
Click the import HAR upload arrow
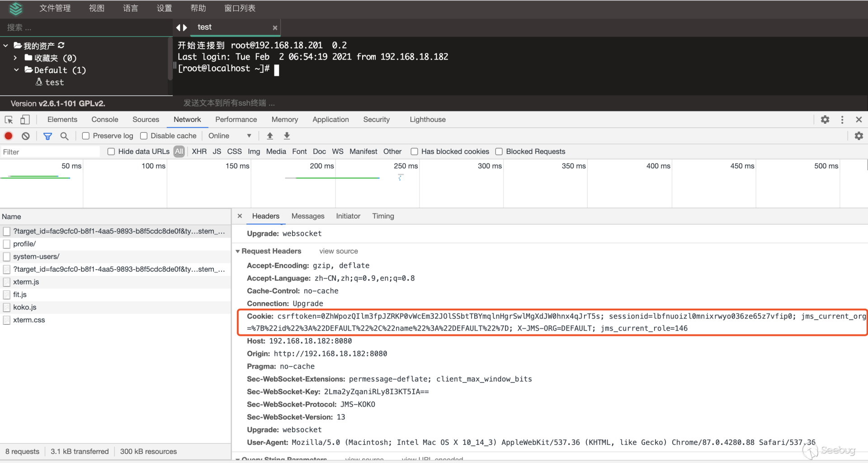pyautogui.click(x=270, y=136)
